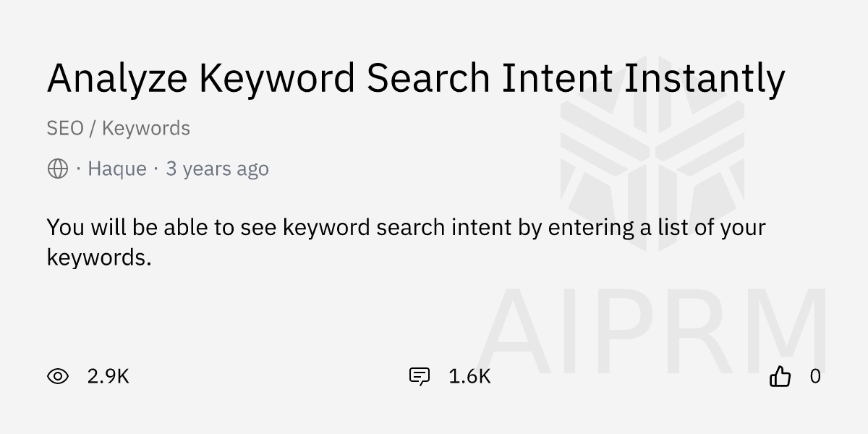The height and width of the screenshot is (434, 868).
Task: Click the eye views icon
Action: (x=58, y=376)
